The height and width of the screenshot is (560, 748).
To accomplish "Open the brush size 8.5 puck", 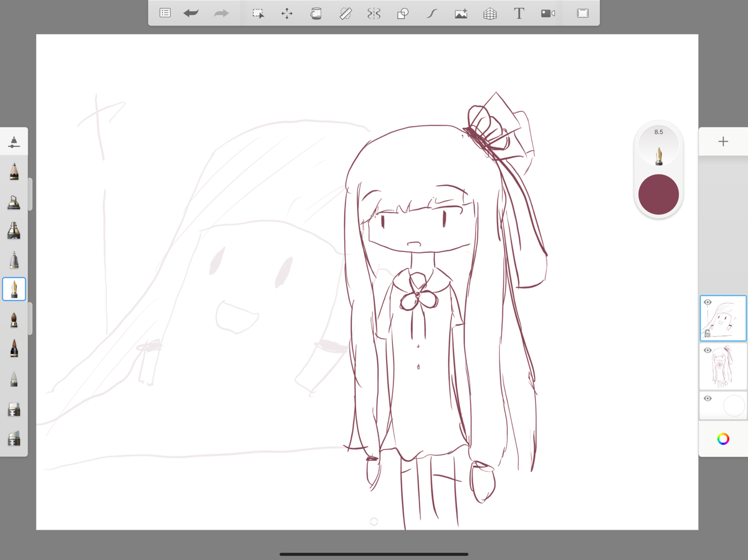I will pyautogui.click(x=658, y=146).
